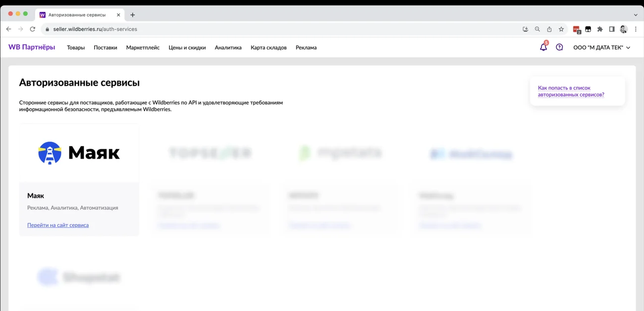644x311 pixels.
Task: View site info via lock icon
Action: point(48,29)
